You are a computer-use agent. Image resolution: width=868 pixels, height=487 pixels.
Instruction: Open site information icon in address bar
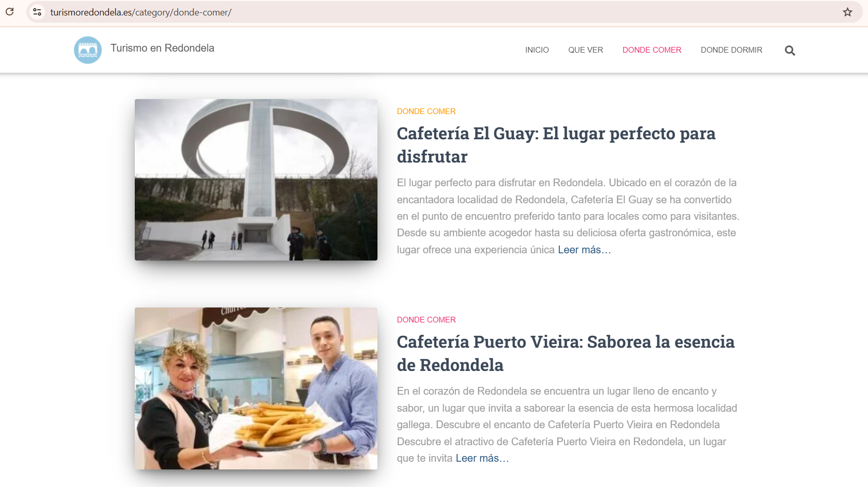pyautogui.click(x=37, y=12)
